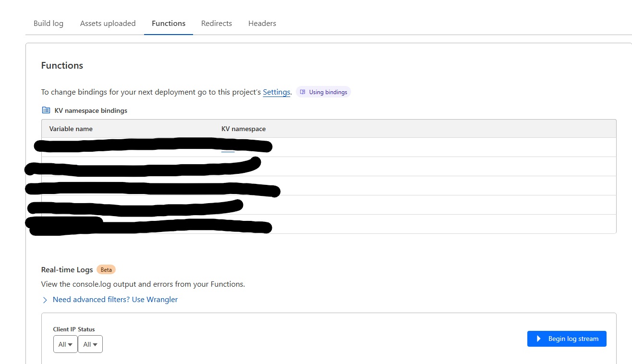Click the Functions section heading
632x364 pixels.
pos(62,66)
